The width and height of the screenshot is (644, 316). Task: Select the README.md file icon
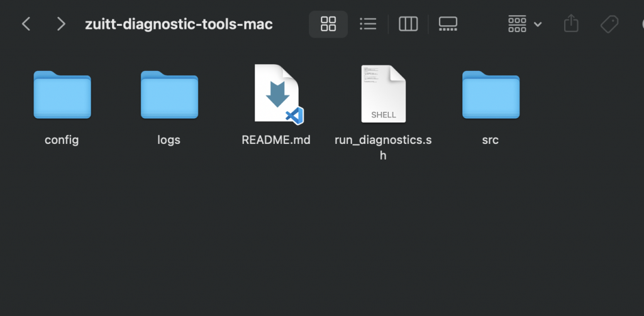point(276,94)
